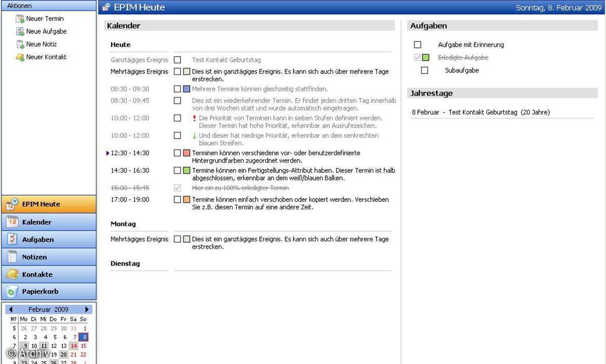Switch to the Kontakte section
This screenshot has width=606, height=364.
point(49,274)
